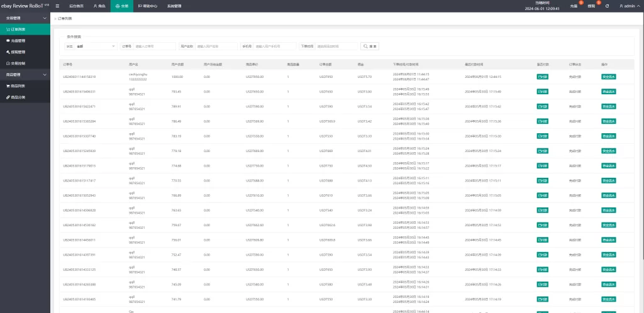The image size is (644, 313).
Task: Open the 状态 filter dropdown
Action: click(x=96, y=46)
